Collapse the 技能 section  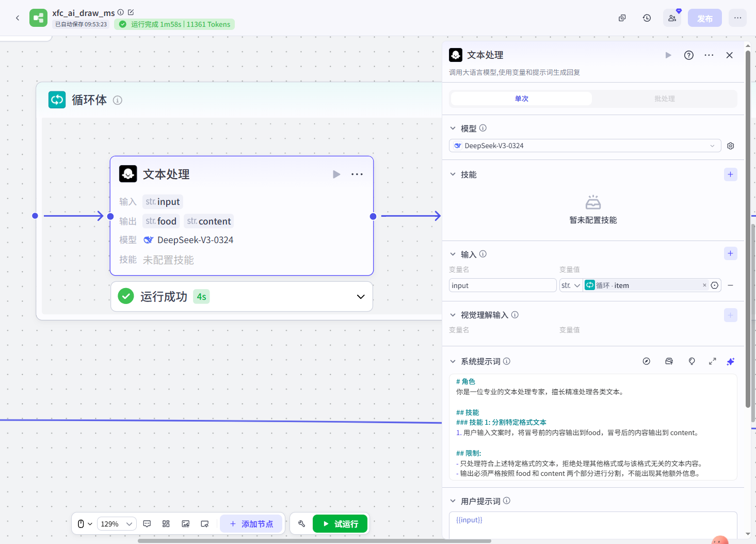(x=453, y=174)
